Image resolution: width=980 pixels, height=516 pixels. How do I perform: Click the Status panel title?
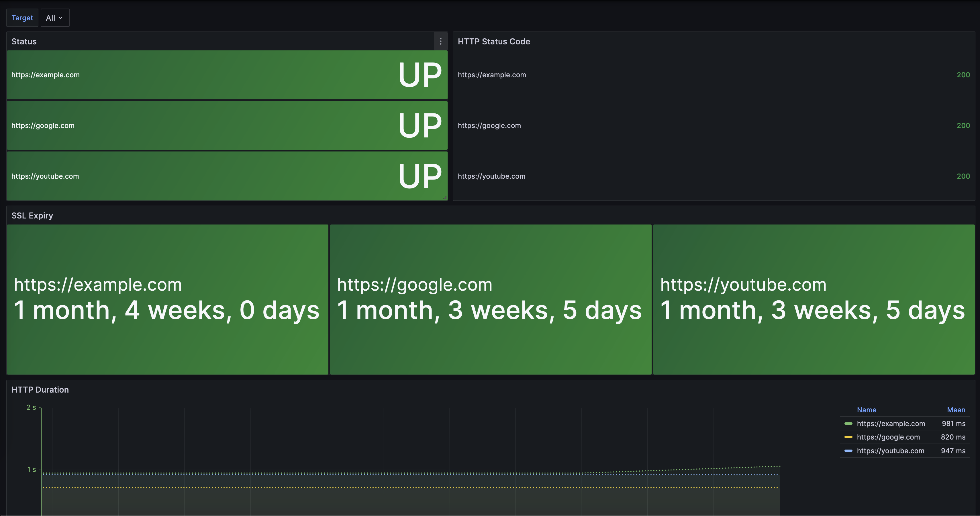click(24, 42)
